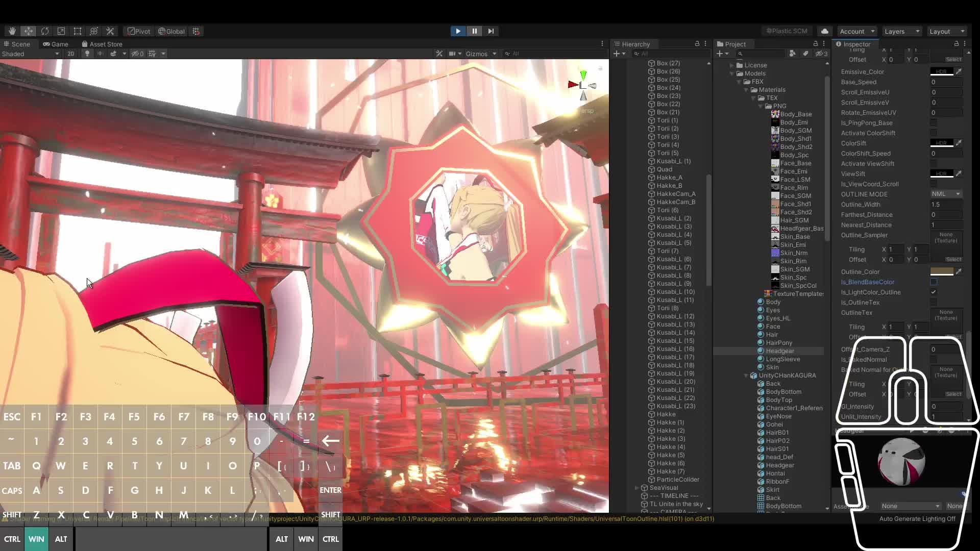Screen dimensions: 980x551
Task: Select the Rect transform tool
Action: pyautogui.click(x=77, y=31)
